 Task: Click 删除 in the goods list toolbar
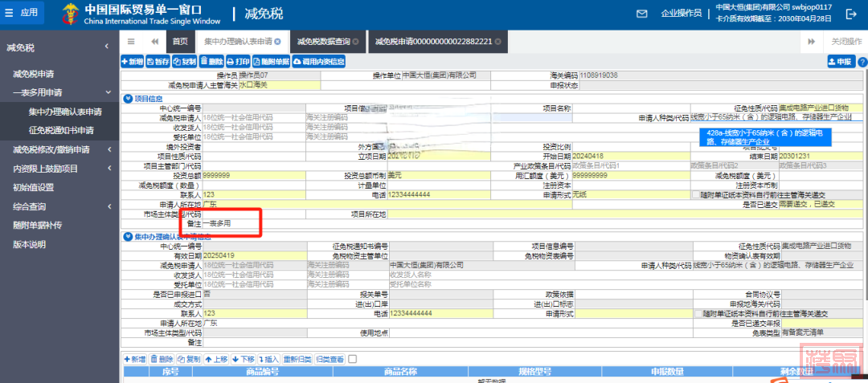pos(162,359)
